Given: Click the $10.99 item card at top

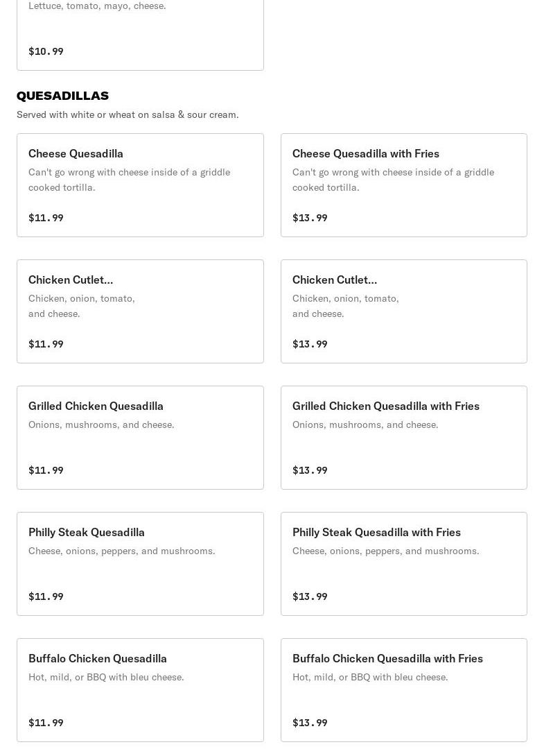Looking at the screenshot, I should click(x=140, y=35).
